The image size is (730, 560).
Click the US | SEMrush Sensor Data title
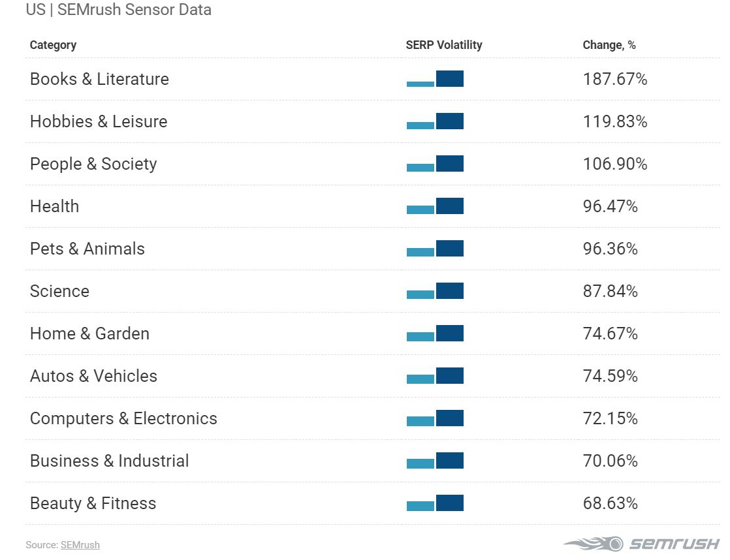[x=118, y=10]
